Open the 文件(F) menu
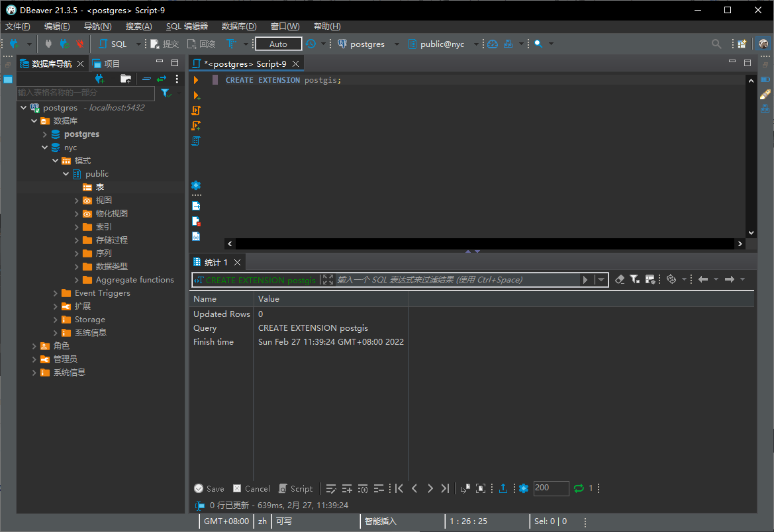 (x=18, y=26)
